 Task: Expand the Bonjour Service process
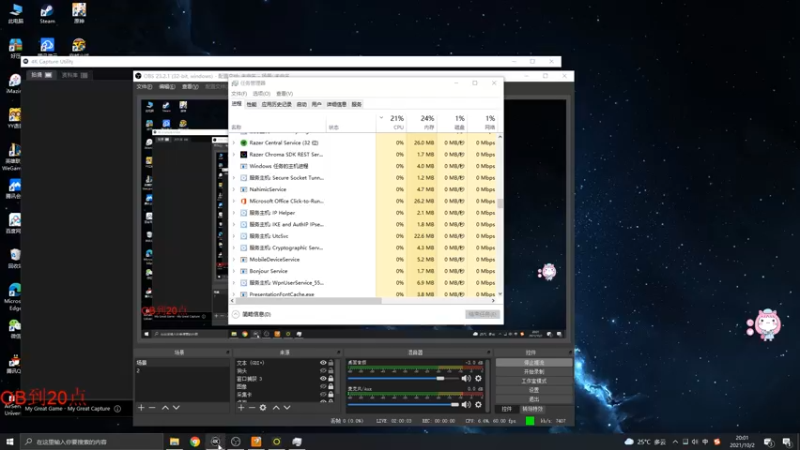[234, 271]
